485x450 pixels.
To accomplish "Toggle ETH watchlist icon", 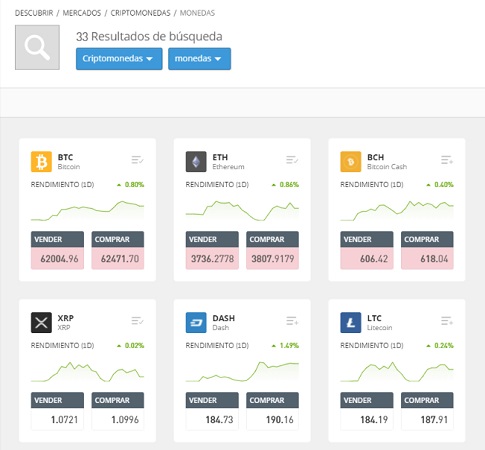I will [292, 160].
